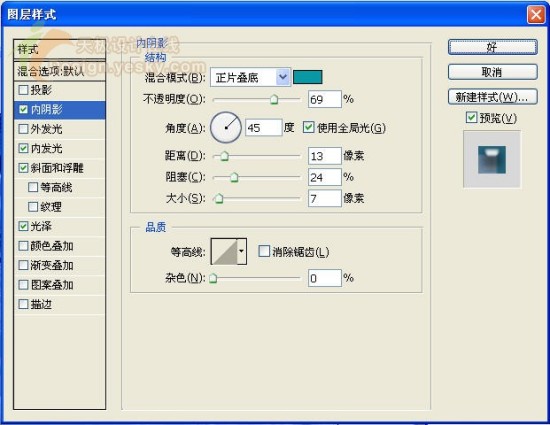Open the 混合模式 blend mode dropdown
Image resolution: width=550 pixels, height=425 pixels.
tap(250, 77)
